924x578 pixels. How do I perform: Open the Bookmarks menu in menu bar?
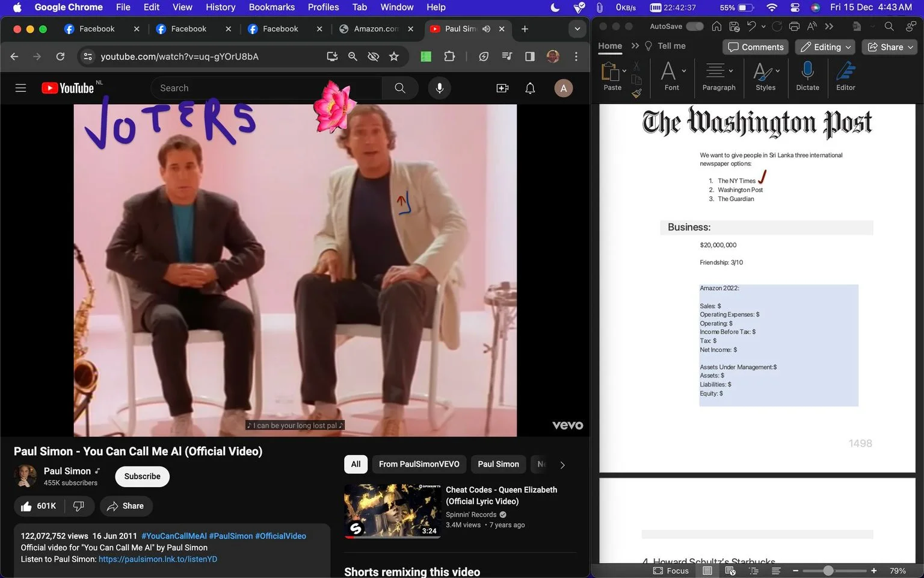click(272, 7)
